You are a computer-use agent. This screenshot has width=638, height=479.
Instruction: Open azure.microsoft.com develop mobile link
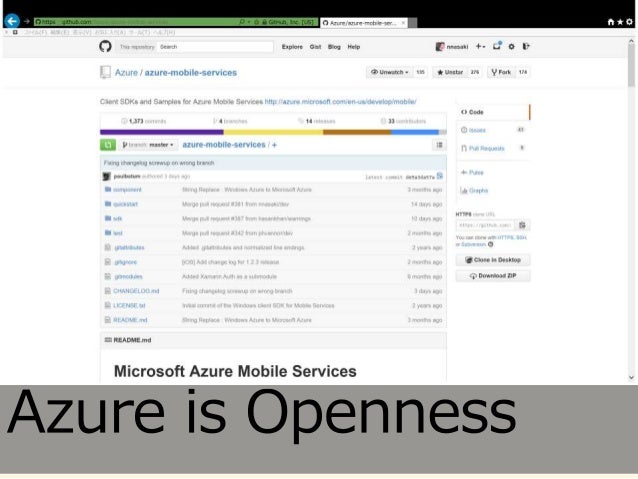pos(340,102)
